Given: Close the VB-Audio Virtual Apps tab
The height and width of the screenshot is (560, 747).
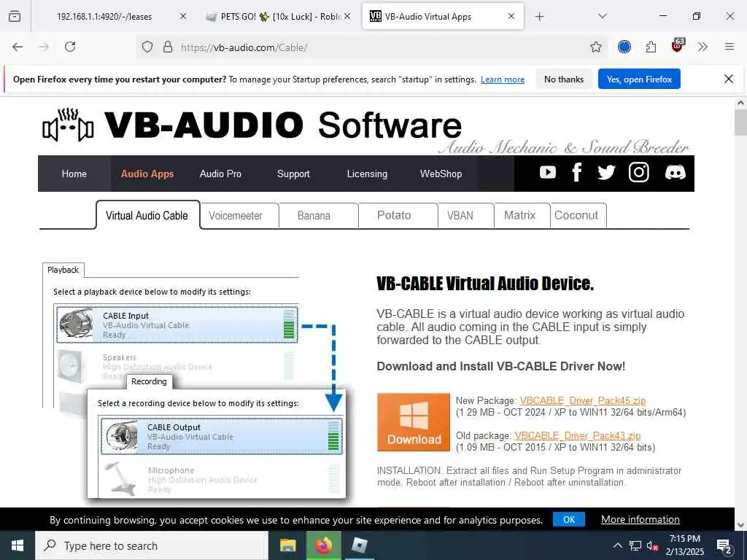Looking at the screenshot, I should (x=511, y=16).
